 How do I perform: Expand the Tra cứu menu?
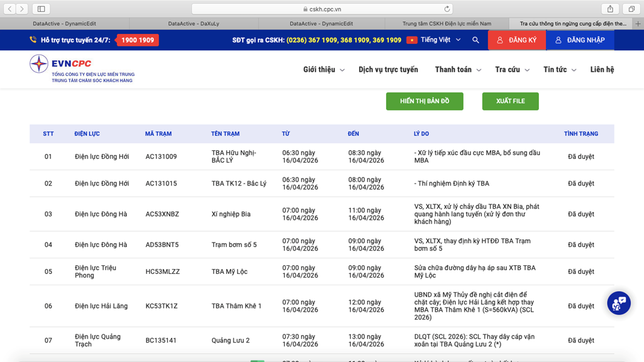click(x=511, y=70)
